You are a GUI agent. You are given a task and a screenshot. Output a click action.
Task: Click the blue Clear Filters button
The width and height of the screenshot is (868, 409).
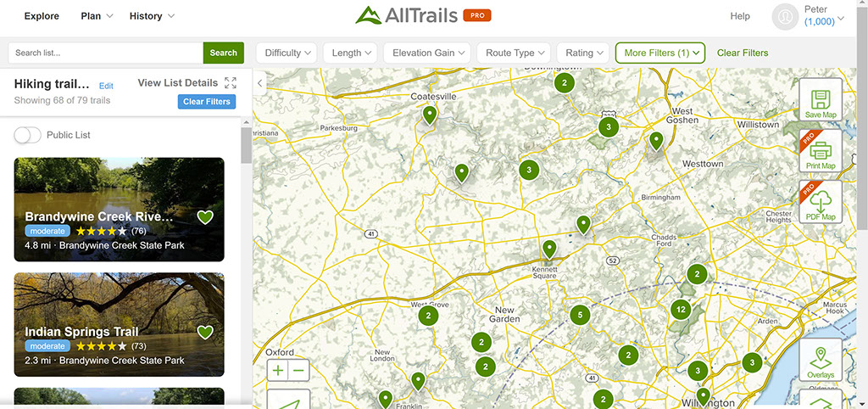[x=207, y=102]
